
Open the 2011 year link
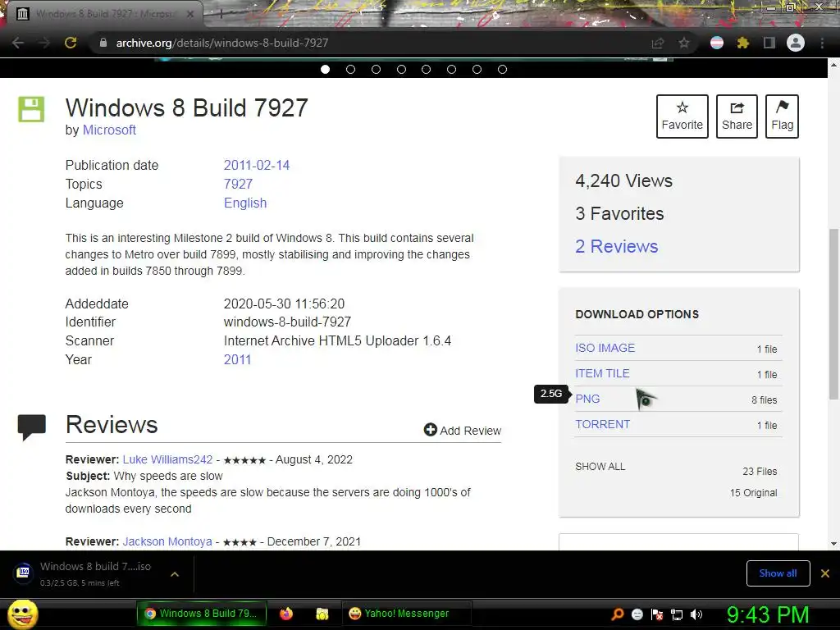click(x=237, y=359)
